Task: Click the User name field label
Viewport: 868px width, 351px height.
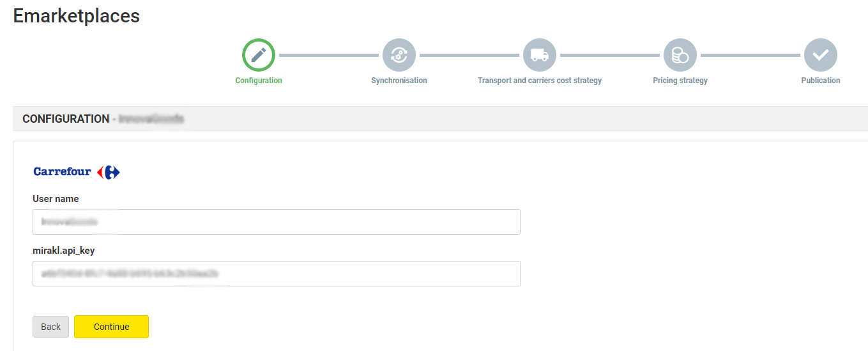Action: tap(56, 199)
